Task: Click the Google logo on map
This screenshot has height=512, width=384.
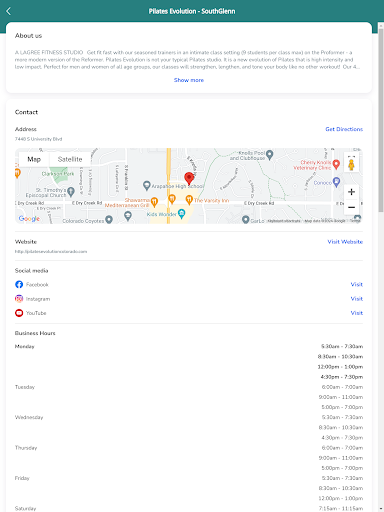Action: click(29, 219)
